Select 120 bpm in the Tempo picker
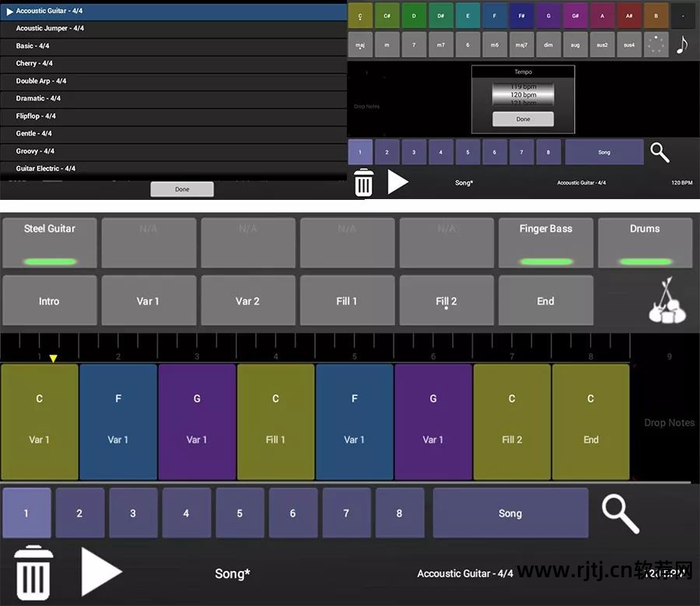 tap(523, 95)
